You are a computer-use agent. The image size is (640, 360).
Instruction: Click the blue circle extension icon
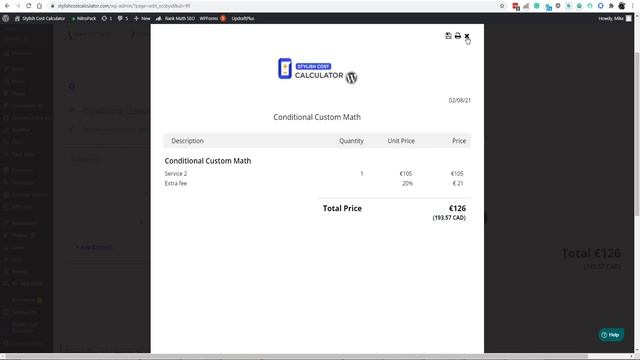pos(600,6)
